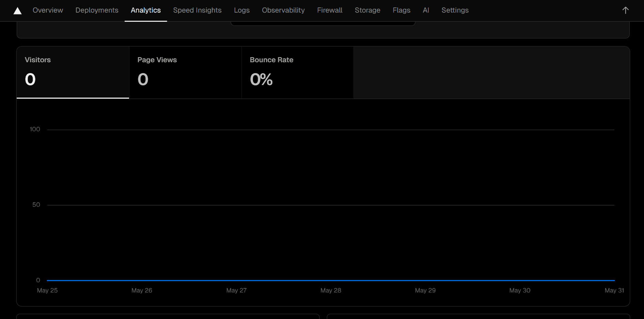Open the Flags tab
The image size is (644, 319).
[x=401, y=10]
